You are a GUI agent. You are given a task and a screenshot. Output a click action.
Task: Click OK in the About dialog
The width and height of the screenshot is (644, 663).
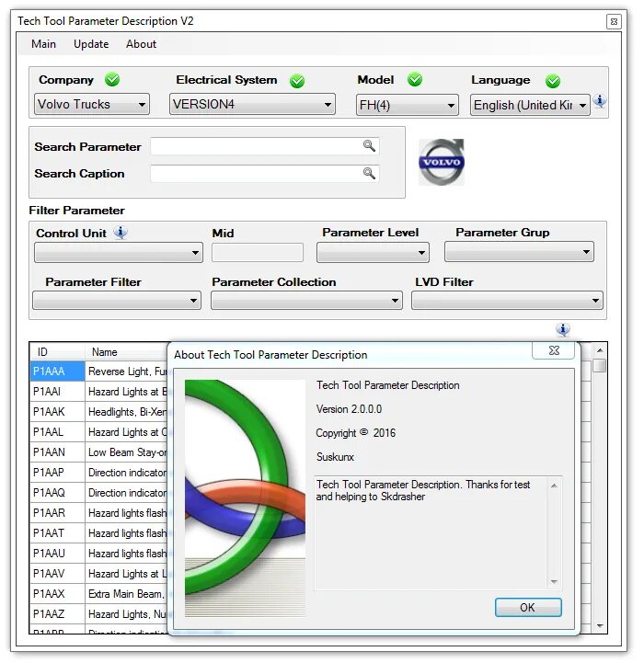tap(528, 608)
